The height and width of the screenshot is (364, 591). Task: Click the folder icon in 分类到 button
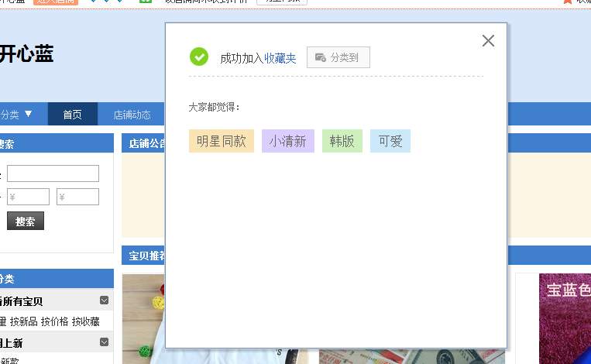click(x=321, y=57)
